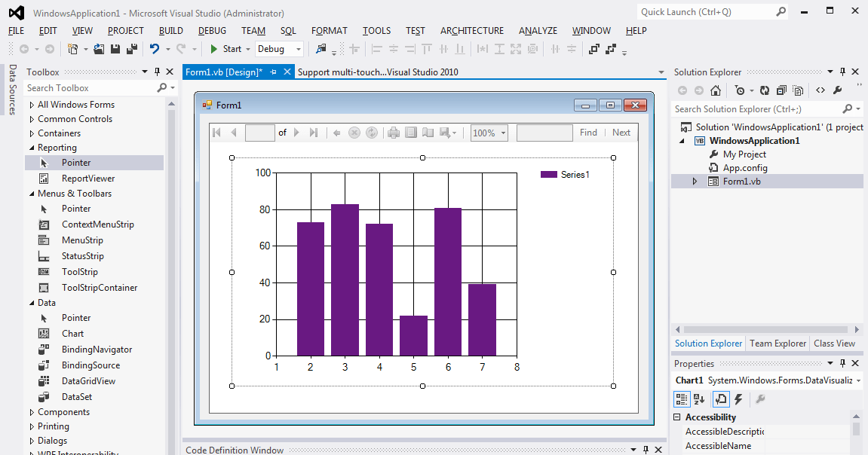Click the Refresh icon in Solution Explorer
The width and height of the screenshot is (868, 455).
pos(764,89)
